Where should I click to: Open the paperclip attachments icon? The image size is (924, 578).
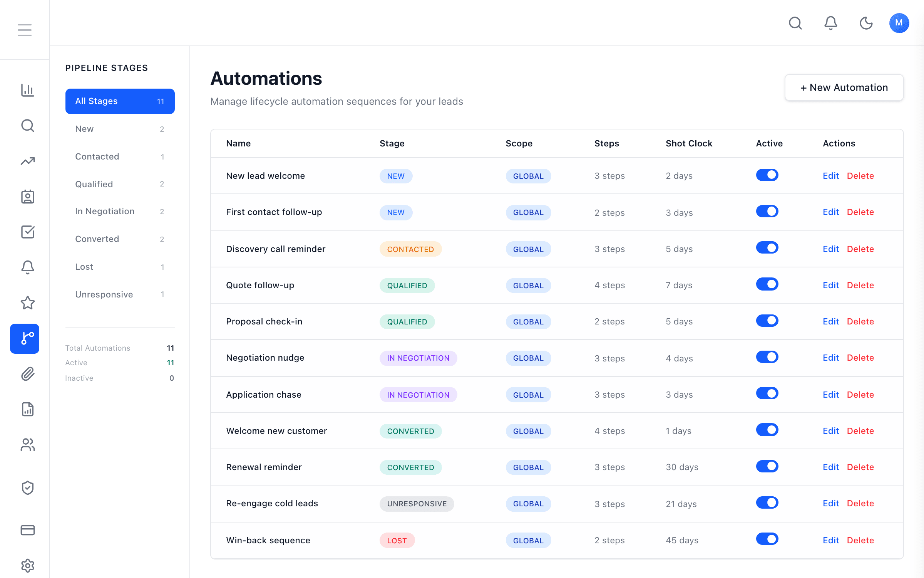pos(27,374)
